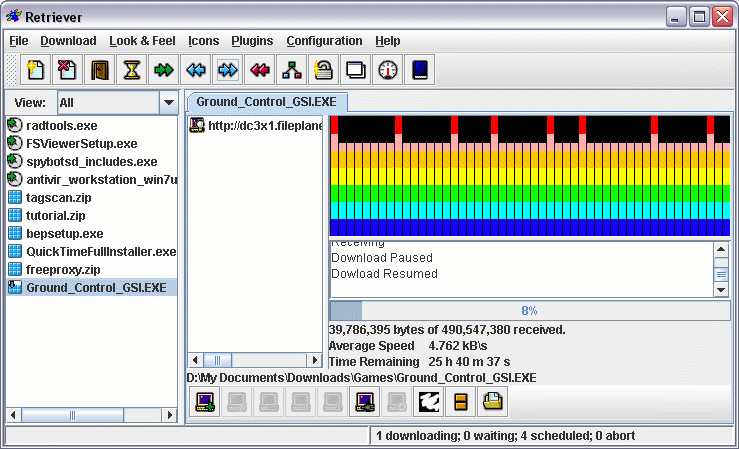Click the new download document icon
The width and height of the screenshot is (739, 449).
pos(36,70)
